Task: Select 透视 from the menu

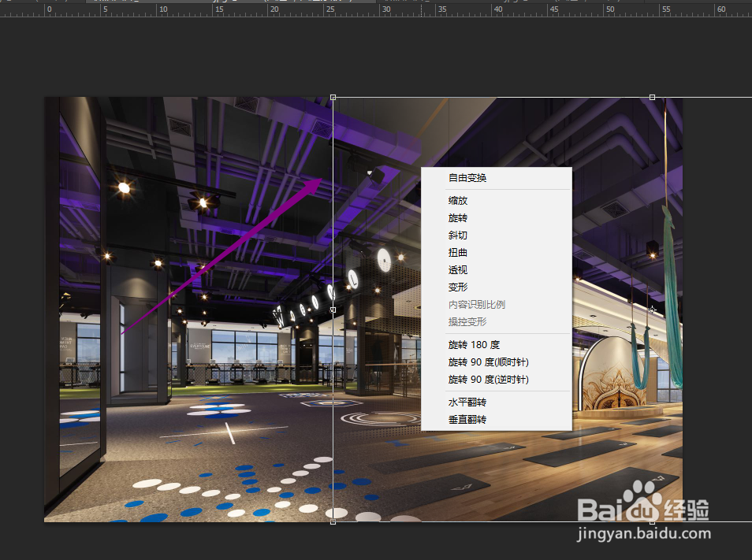Action: (497, 269)
